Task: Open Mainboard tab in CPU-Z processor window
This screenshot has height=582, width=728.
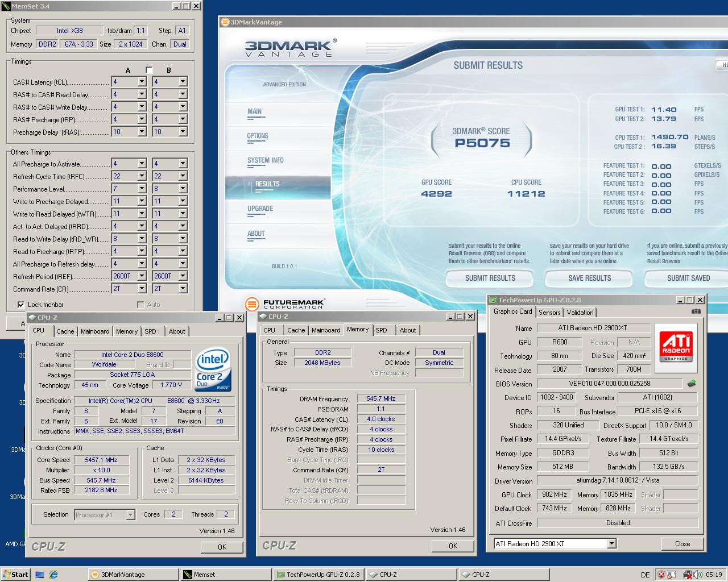Action: [95, 331]
